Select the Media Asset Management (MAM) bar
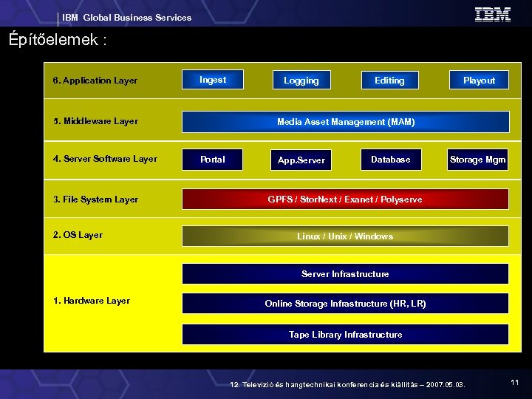Viewport: 532px width, 399px height. tap(346, 122)
